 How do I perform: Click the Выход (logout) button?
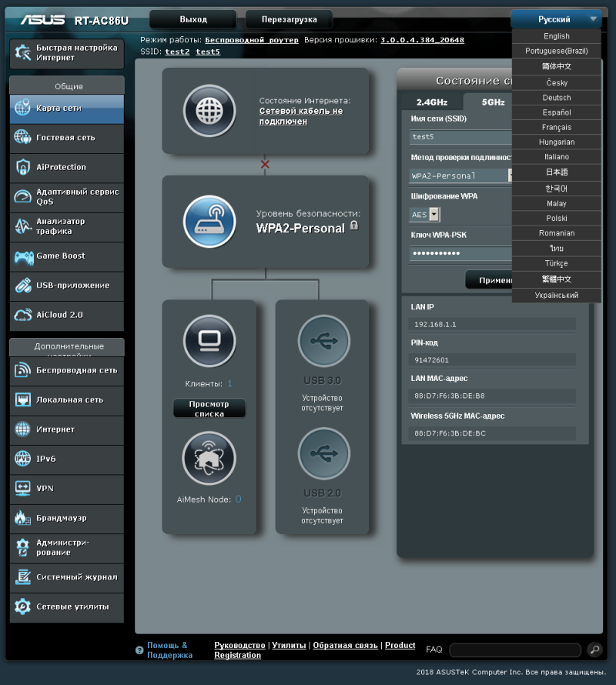point(192,19)
